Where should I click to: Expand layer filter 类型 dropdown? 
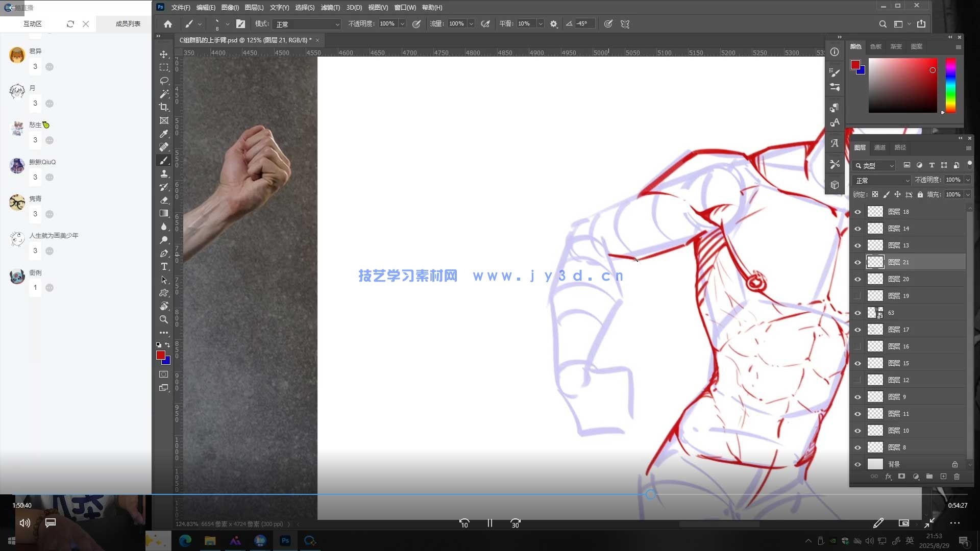875,166
